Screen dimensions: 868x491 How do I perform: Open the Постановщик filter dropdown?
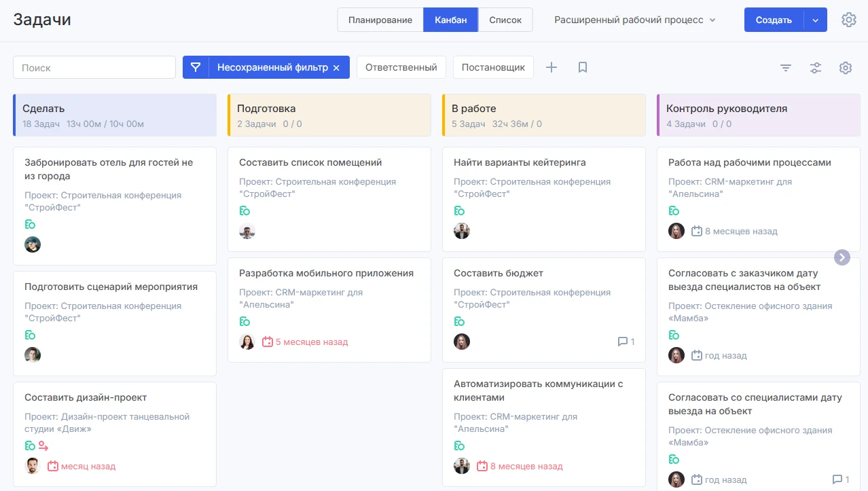493,67
